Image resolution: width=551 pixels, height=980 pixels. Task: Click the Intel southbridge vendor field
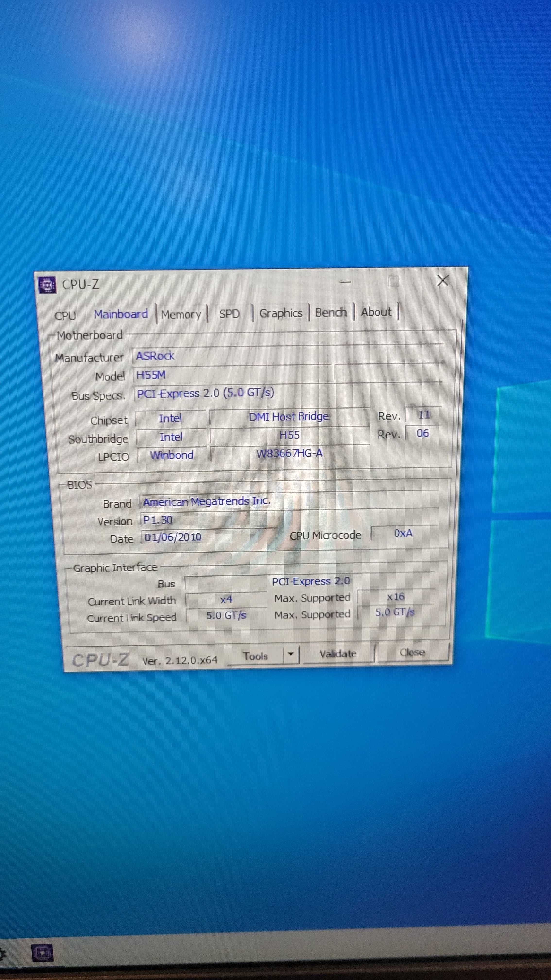click(171, 437)
